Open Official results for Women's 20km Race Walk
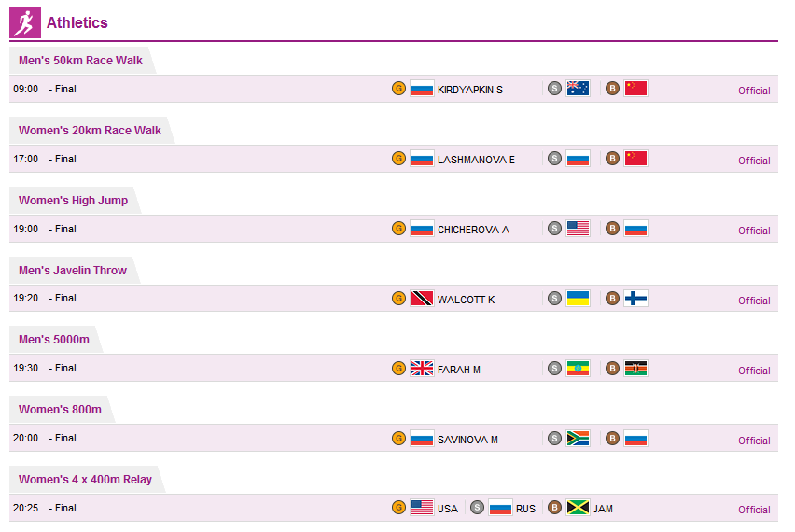The width and height of the screenshot is (795, 532). 754,161
